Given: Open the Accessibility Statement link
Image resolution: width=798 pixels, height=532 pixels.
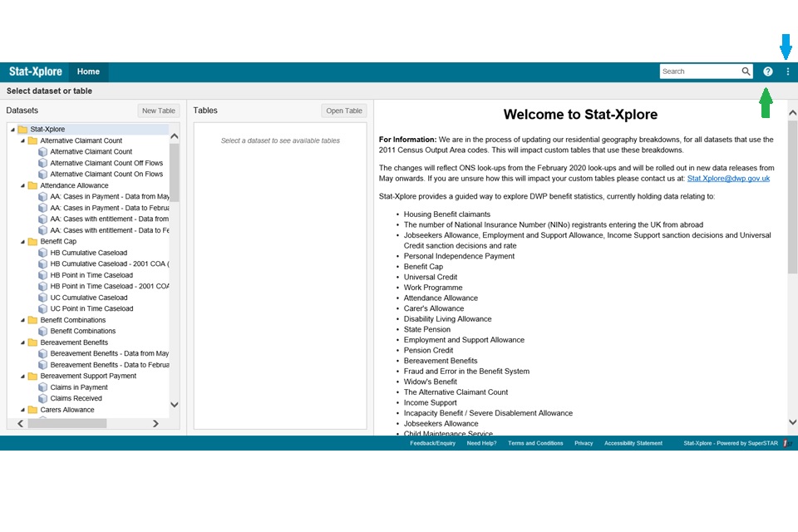Looking at the screenshot, I should coord(633,443).
